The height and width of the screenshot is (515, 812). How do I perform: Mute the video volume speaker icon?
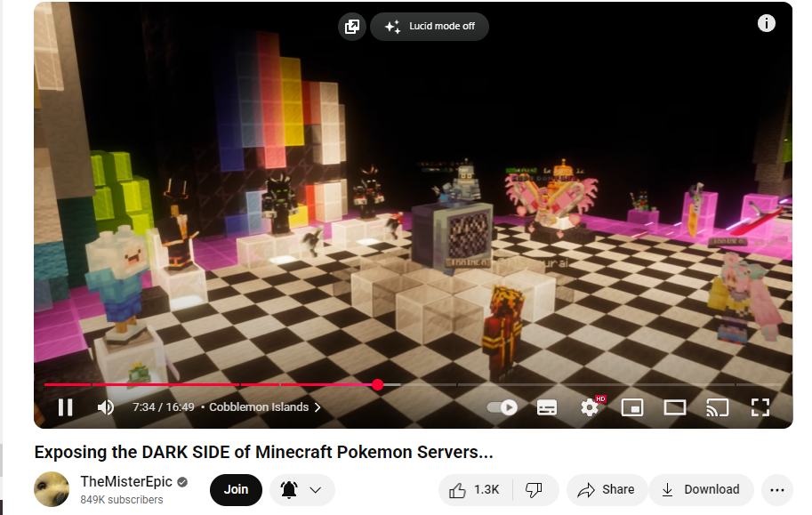point(106,407)
